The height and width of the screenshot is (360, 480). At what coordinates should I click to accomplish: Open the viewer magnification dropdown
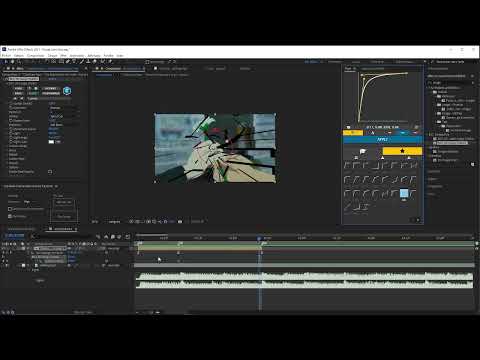tap(95, 221)
